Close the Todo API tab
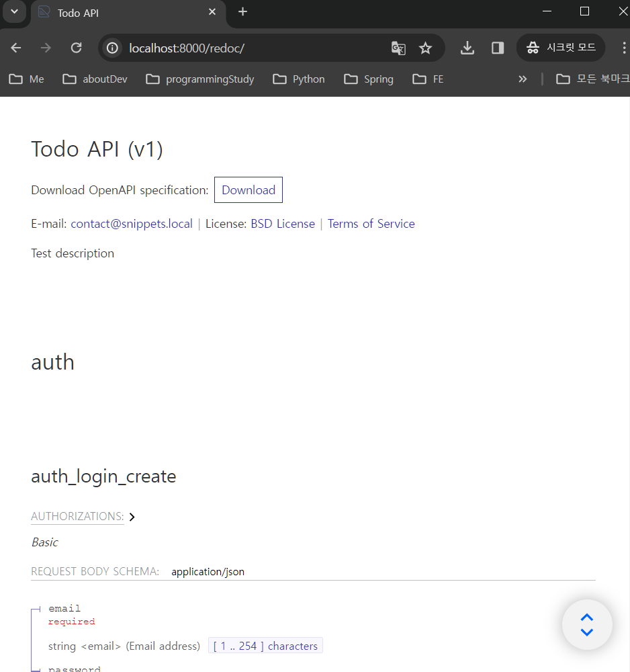630x672 pixels. [212, 12]
